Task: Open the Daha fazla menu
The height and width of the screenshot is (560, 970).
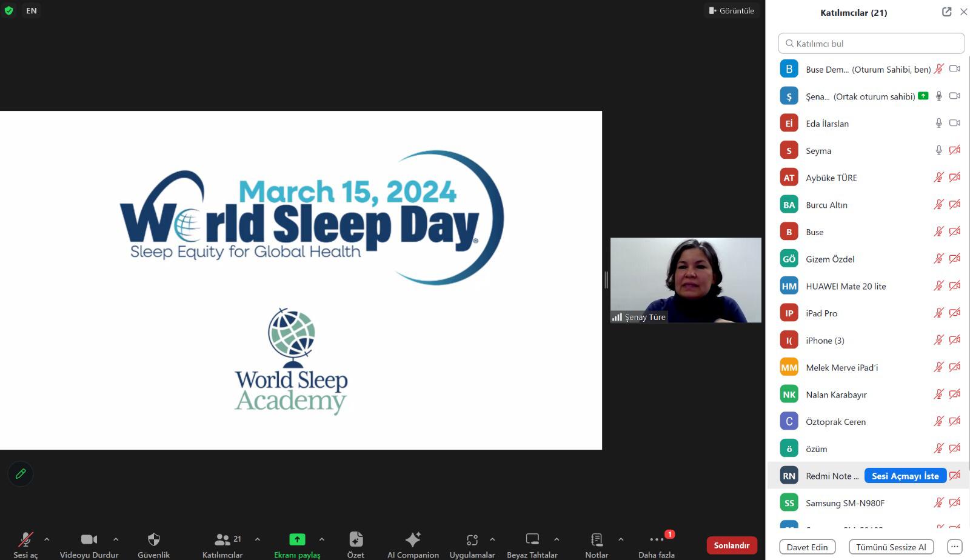Action: (x=657, y=539)
